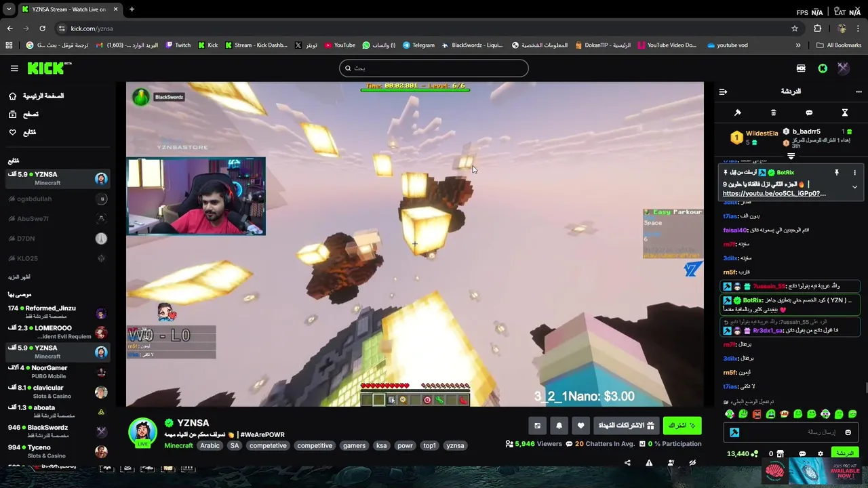This screenshot has width=868, height=488.
Task: Click the hammer moderation icon above chat
Action: tap(738, 113)
